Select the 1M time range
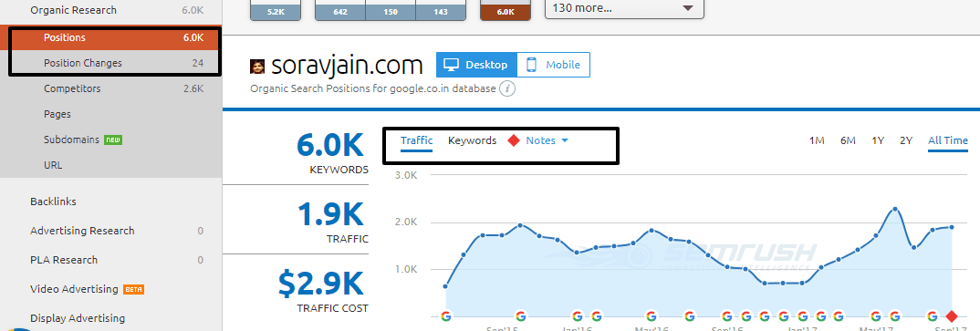The width and height of the screenshot is (980, 331). pos(817,140)
